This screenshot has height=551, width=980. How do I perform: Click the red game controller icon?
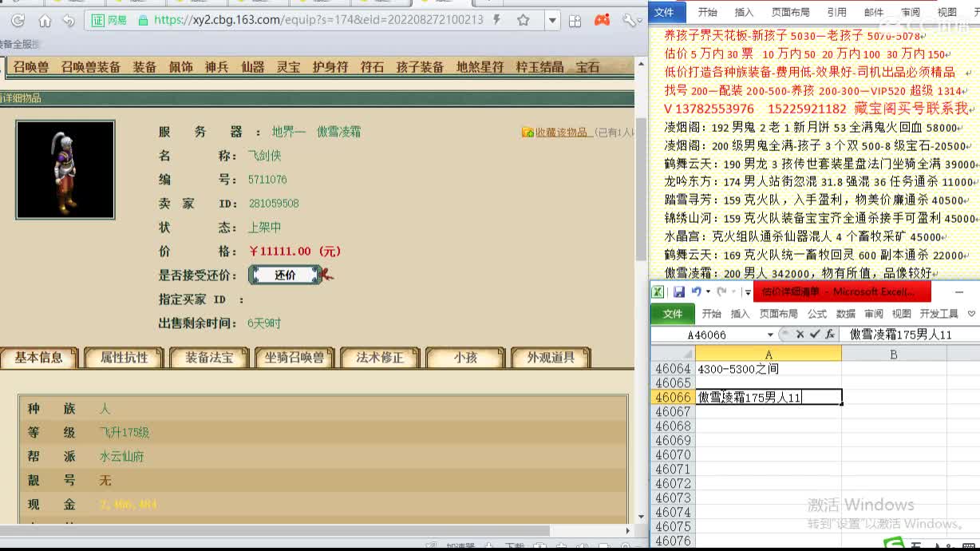tap(603, 20)
